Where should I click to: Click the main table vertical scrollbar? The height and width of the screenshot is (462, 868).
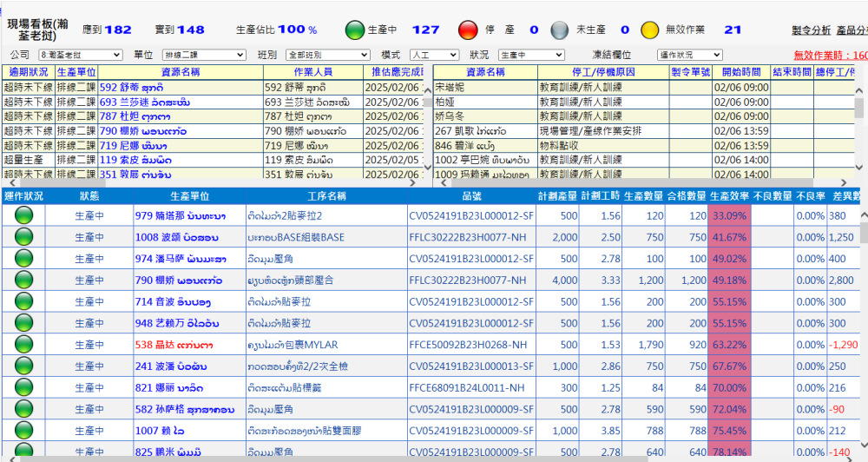863,330
